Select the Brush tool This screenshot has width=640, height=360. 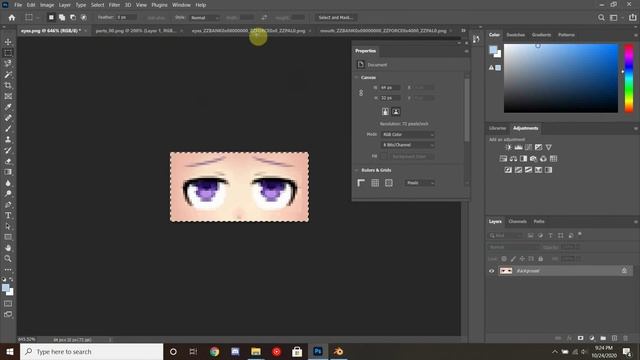point(8,129)
